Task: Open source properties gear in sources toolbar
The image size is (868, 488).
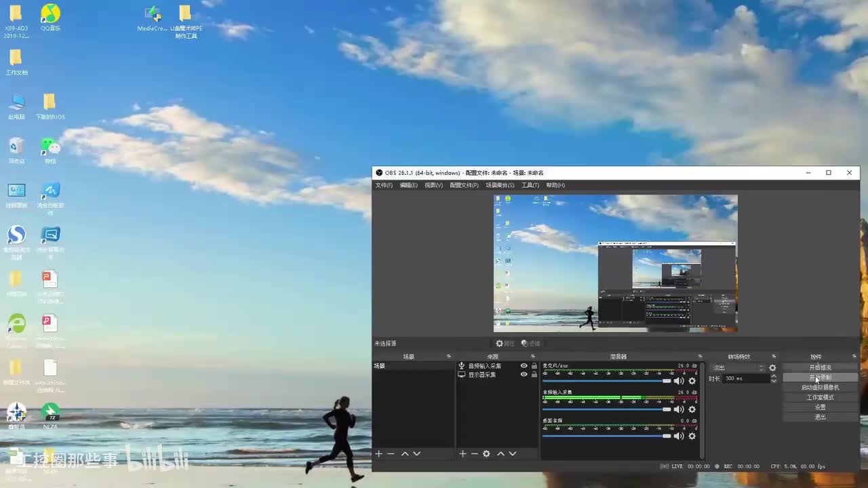Action: point(486,453)
